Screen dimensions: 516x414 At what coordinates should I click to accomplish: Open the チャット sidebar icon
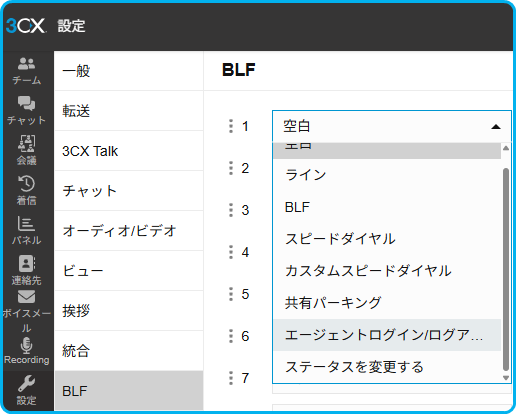pos(26,111)
